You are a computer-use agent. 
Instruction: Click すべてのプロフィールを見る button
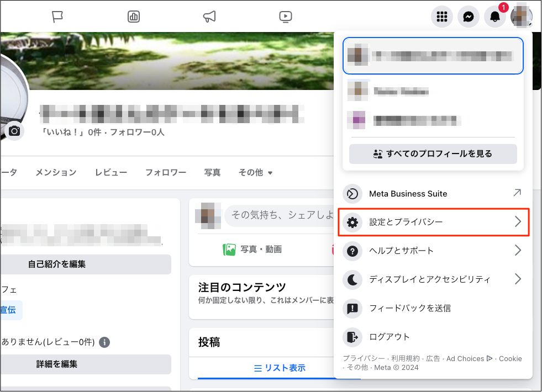click(x=433, y=154)
